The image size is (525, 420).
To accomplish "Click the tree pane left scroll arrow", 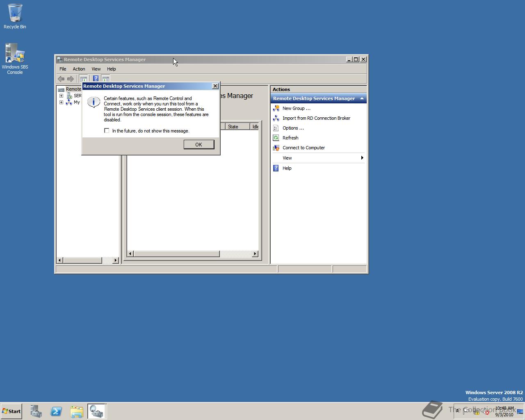I will [60, 260].
